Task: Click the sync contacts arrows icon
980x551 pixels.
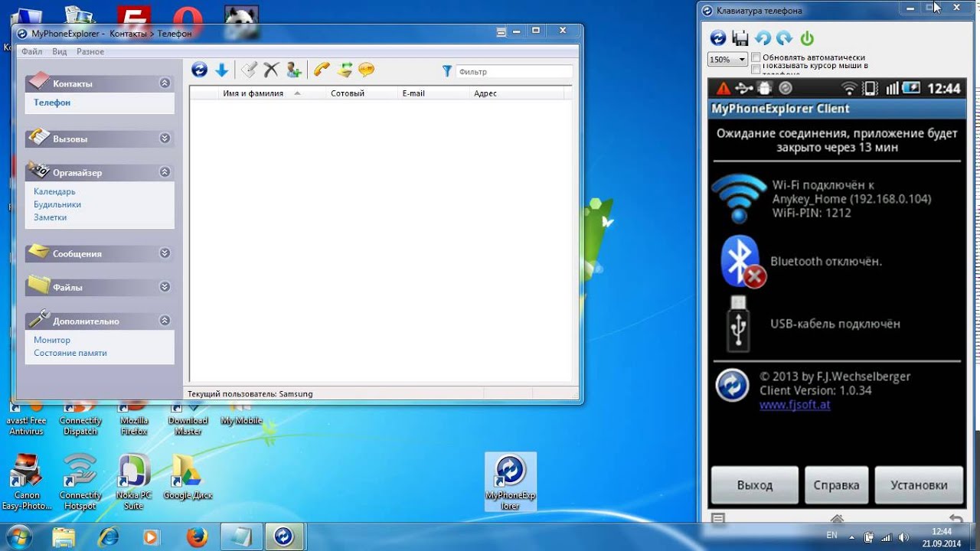Action: [x=345, y=70]
